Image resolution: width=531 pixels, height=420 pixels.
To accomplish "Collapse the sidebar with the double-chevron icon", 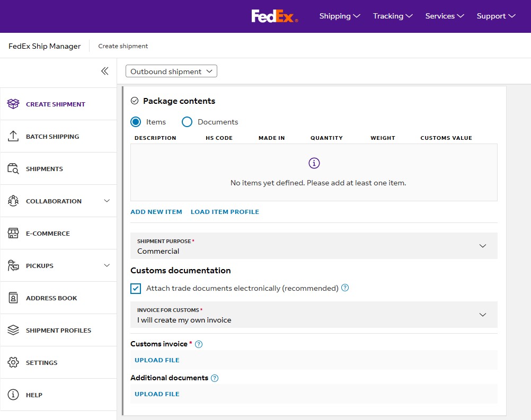I will click(104, 71).
